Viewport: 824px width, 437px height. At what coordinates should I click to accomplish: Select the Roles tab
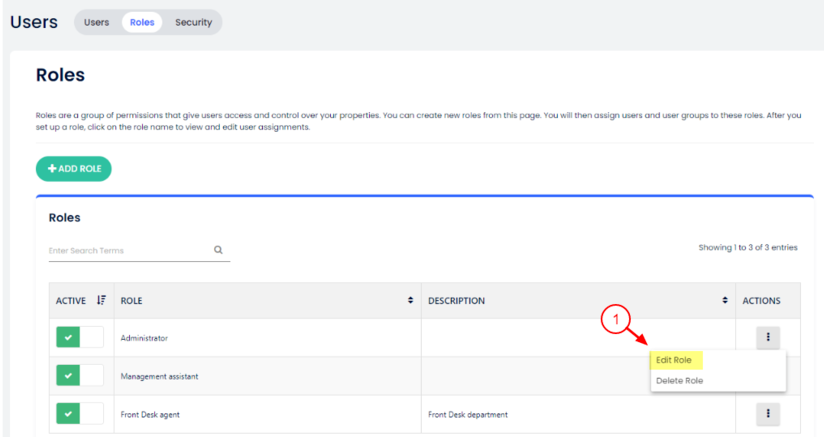[x=142, y=22]
